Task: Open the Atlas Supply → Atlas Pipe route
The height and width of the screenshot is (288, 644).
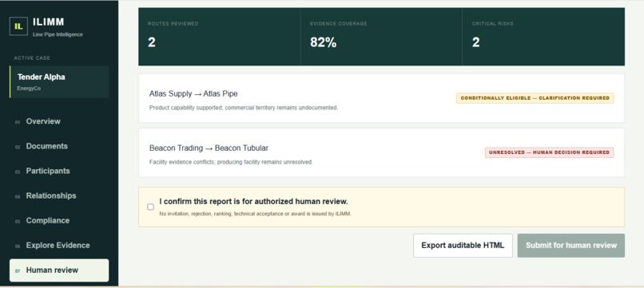Action: click(382, 98)
